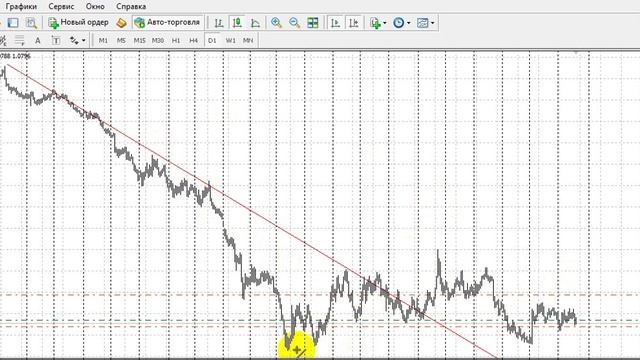Switch chart to M1 timeframe
Screen dimensions: 640x360
(103, 40)
